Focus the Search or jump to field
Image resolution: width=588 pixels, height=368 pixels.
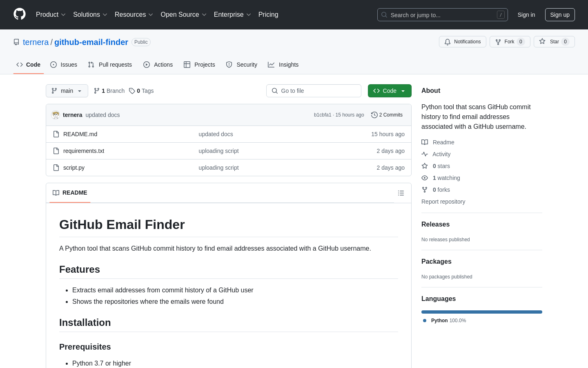pyautogui.click(x=443, y=15)
